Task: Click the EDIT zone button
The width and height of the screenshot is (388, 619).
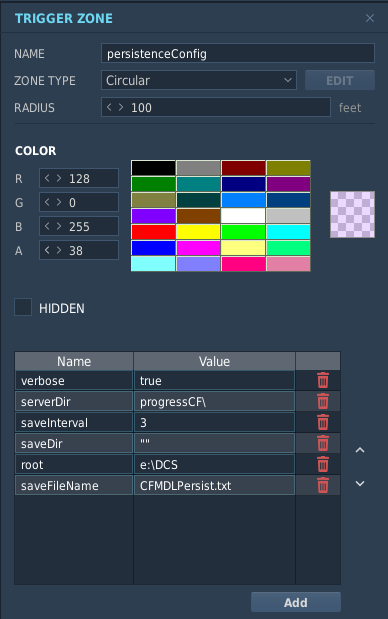Action: 339,81
